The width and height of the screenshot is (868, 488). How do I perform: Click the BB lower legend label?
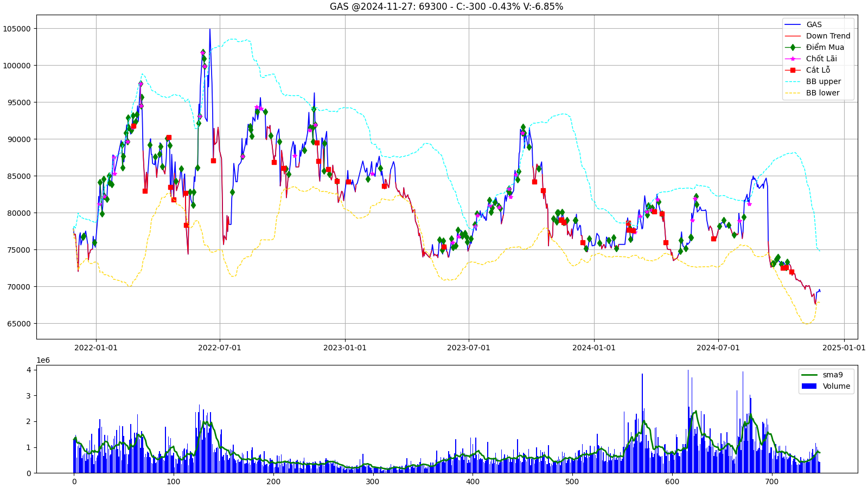point(822,93)
